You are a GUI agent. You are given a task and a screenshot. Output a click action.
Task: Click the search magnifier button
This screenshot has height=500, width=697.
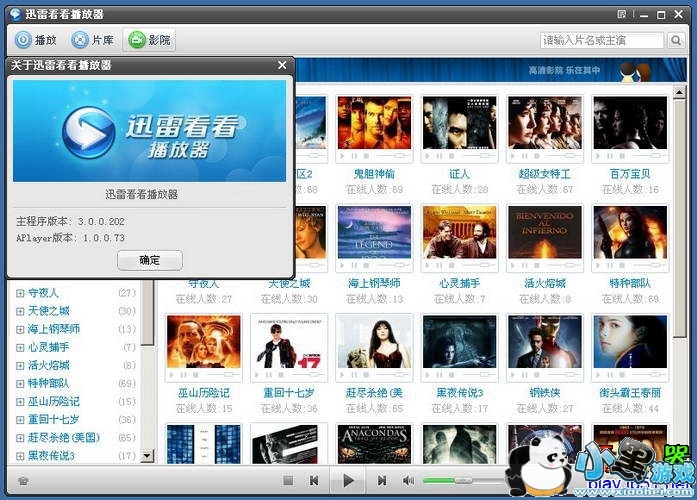[676, 40]
